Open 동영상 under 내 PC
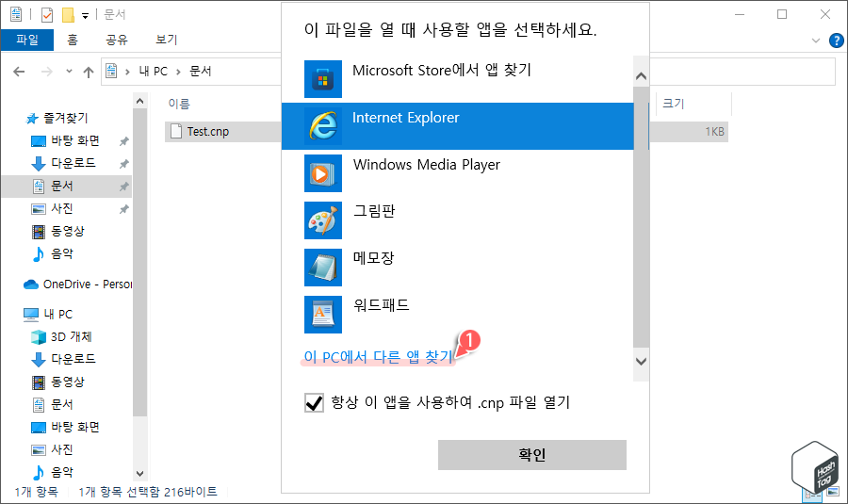Image resolution: width=848 pixels, height=504 pixels. tap(57, 382)
